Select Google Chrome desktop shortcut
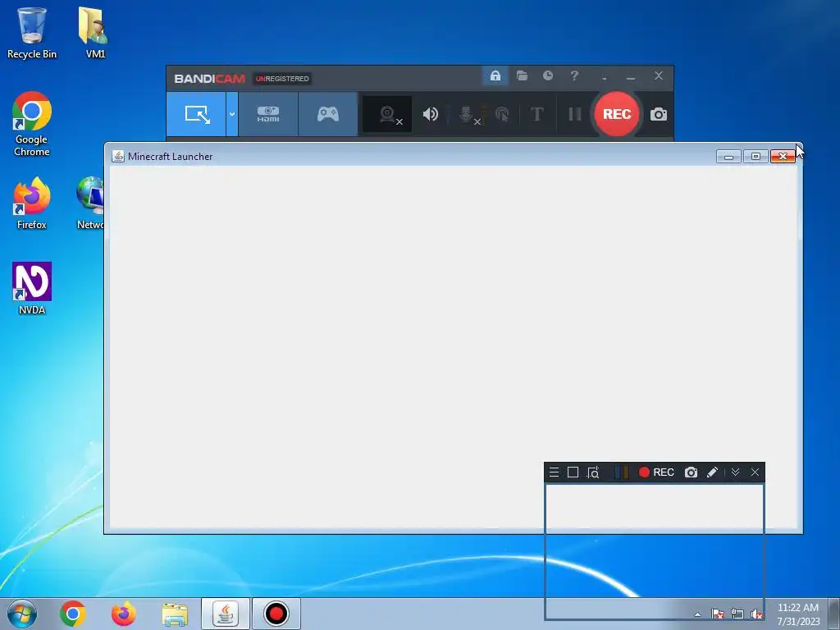The image size is (840, 630). click(32, 124)
